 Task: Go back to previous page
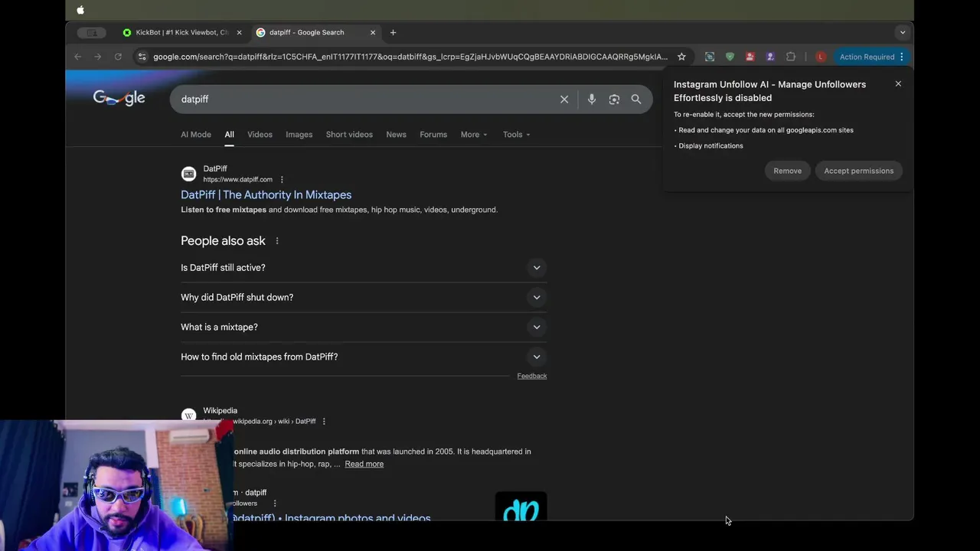tap(77, 57)
